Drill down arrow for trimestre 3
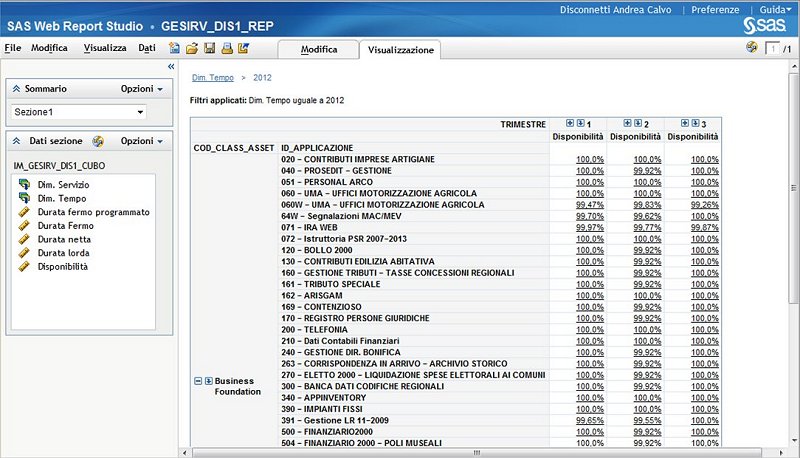 pyautogui.click(x=695, y=123)
